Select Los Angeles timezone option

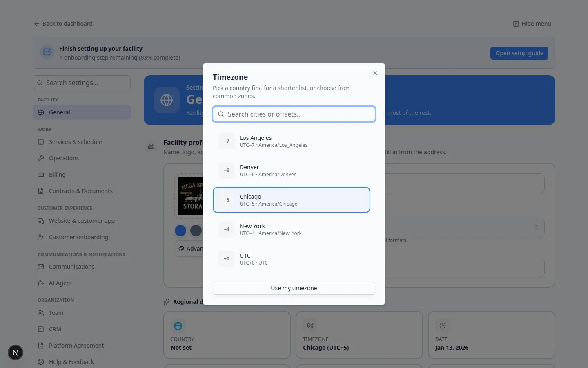click(x=292, y=141)
